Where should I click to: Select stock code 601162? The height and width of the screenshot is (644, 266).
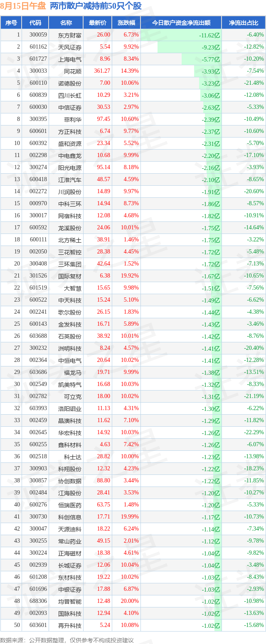[x=38, y=47]
